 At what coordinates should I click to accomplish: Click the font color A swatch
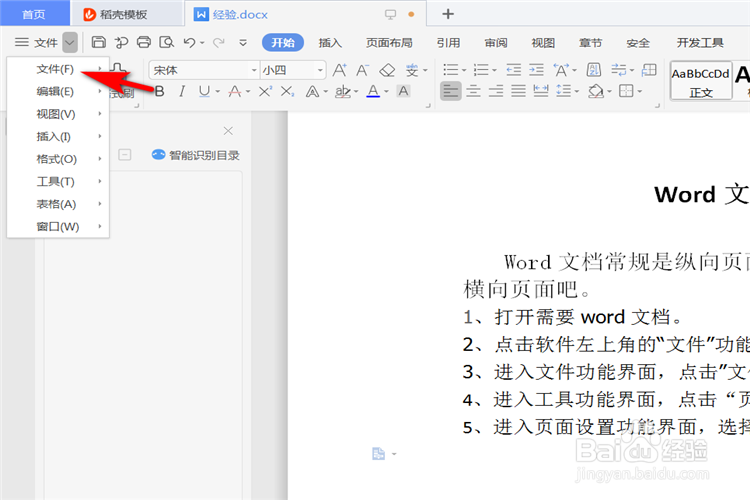(x=373, y=91)
